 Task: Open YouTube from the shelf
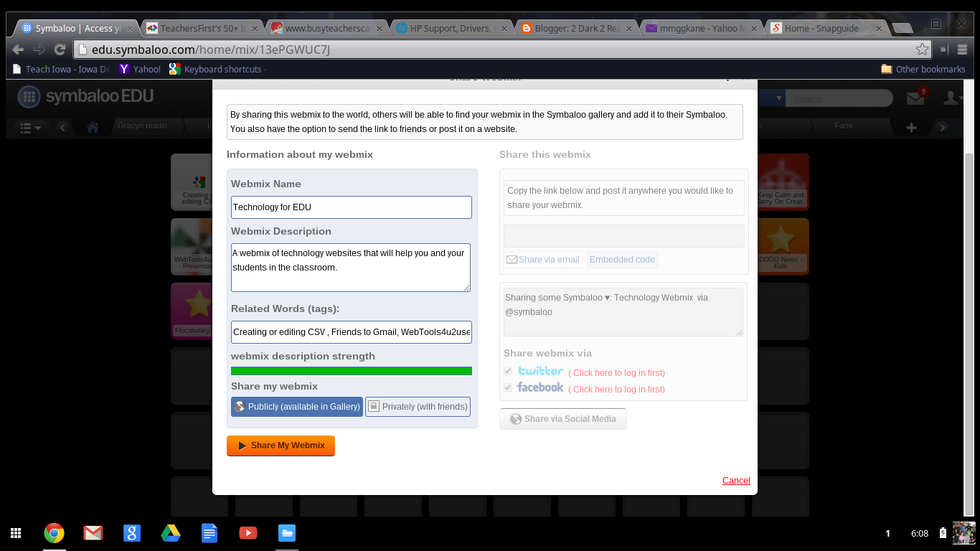click(248, 533)
